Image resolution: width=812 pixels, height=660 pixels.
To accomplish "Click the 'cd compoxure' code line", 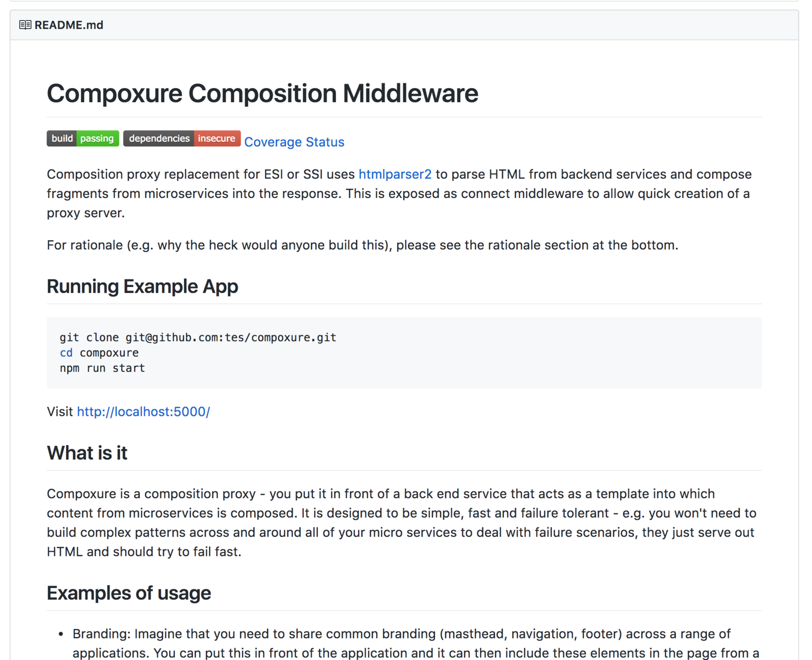I will click(x=99, y=353).
